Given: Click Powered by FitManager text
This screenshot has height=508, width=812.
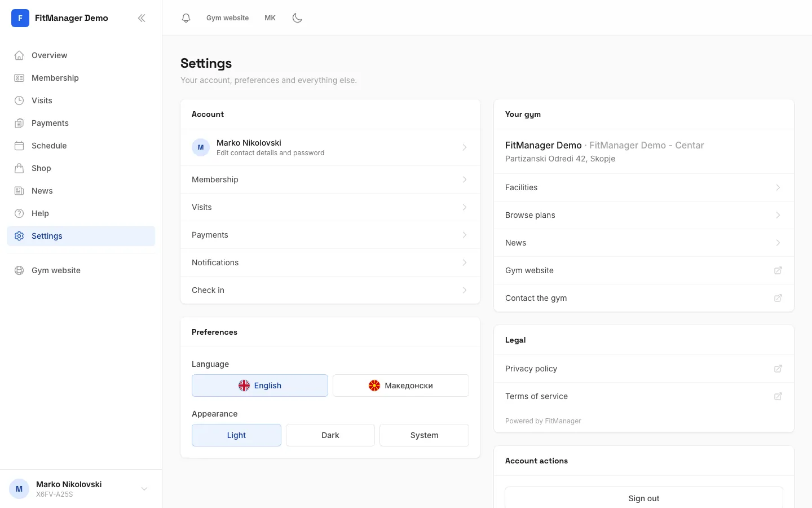Looking at the screenshot, I should [x=543, y=421].
